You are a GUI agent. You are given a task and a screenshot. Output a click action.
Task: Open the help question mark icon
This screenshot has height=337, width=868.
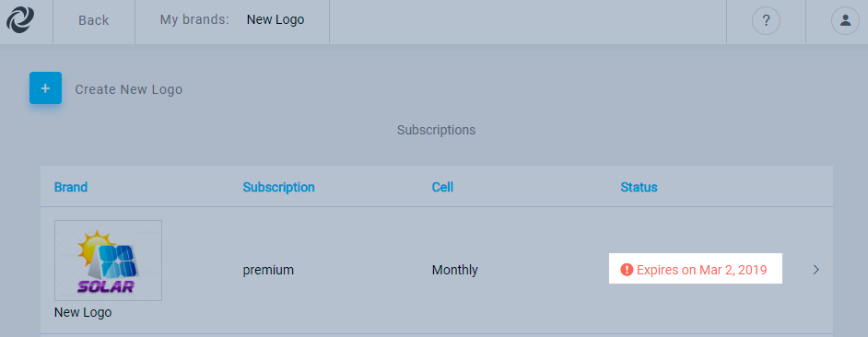coord(766,21)
